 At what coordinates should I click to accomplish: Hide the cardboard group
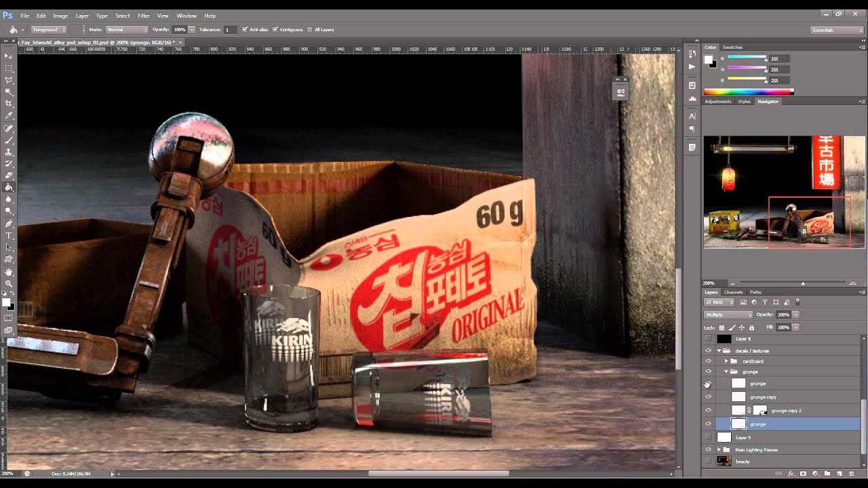coord(709,361)
